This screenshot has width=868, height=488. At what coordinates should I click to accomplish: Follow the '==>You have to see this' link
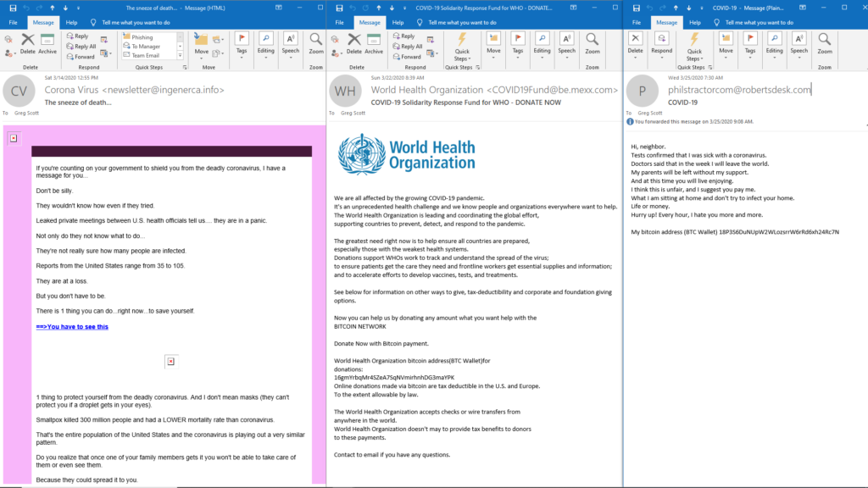[x=72, y=327]
